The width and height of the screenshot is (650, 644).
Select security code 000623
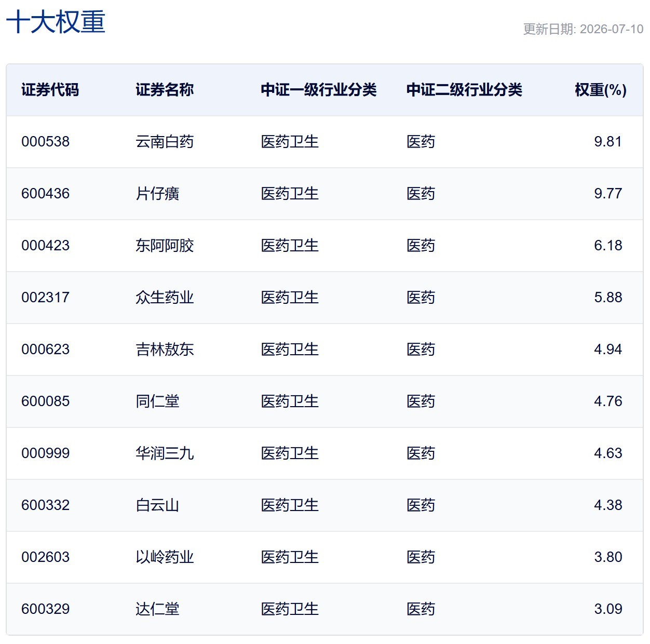click(x=46, y=350)
